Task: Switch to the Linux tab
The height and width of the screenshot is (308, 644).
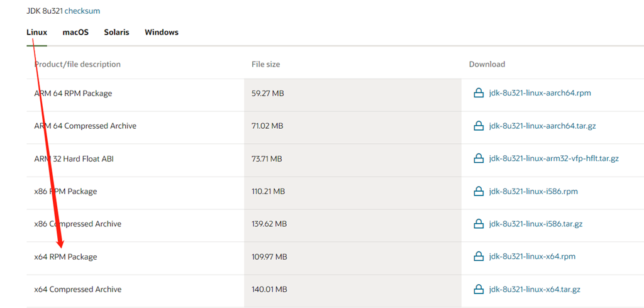Action: coord(36,32)
